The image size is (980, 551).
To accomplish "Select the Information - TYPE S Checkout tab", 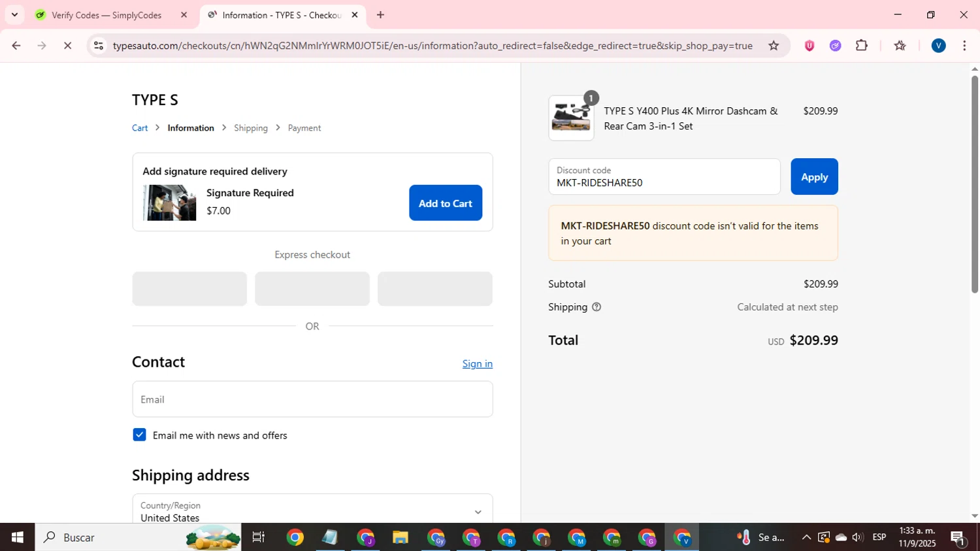I will tap(282, 14).
